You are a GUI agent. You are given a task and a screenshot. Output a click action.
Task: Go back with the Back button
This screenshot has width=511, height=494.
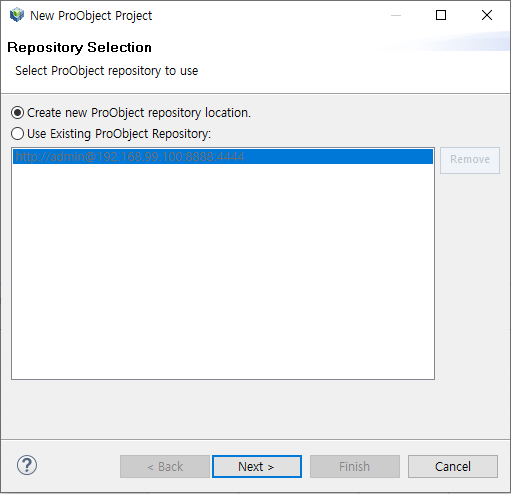tap(165, 466)
